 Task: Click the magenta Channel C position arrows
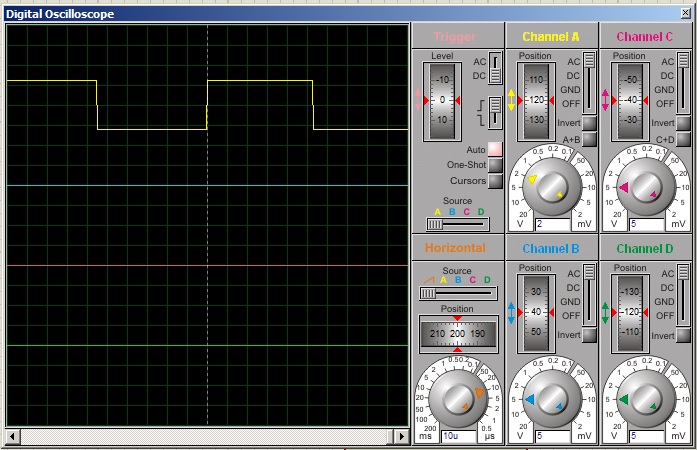pyautogui.click(x=605, y=100)
